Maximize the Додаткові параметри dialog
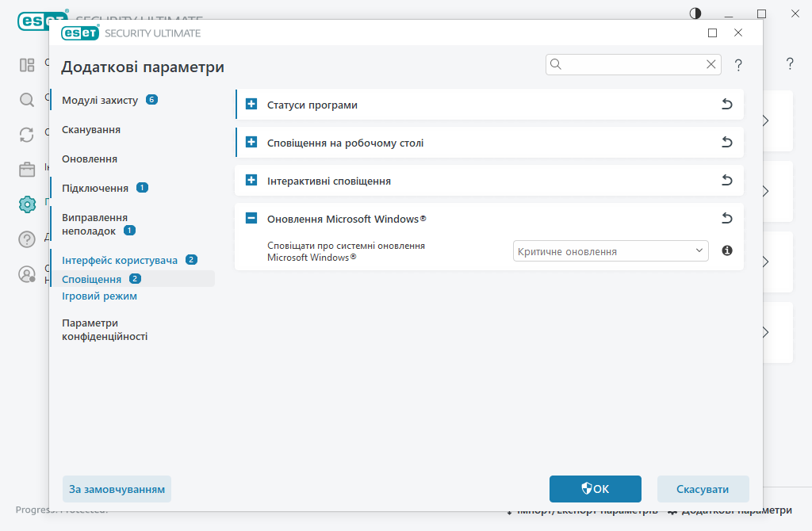 (713, 33)
